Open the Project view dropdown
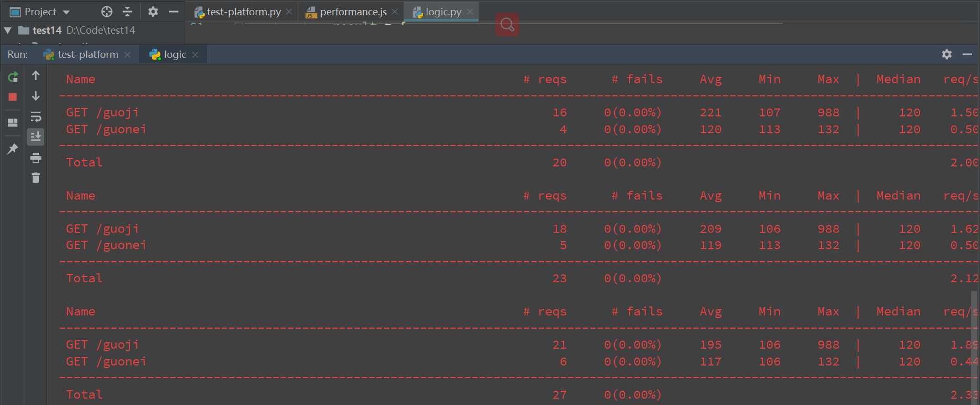 tap(66, 12)
